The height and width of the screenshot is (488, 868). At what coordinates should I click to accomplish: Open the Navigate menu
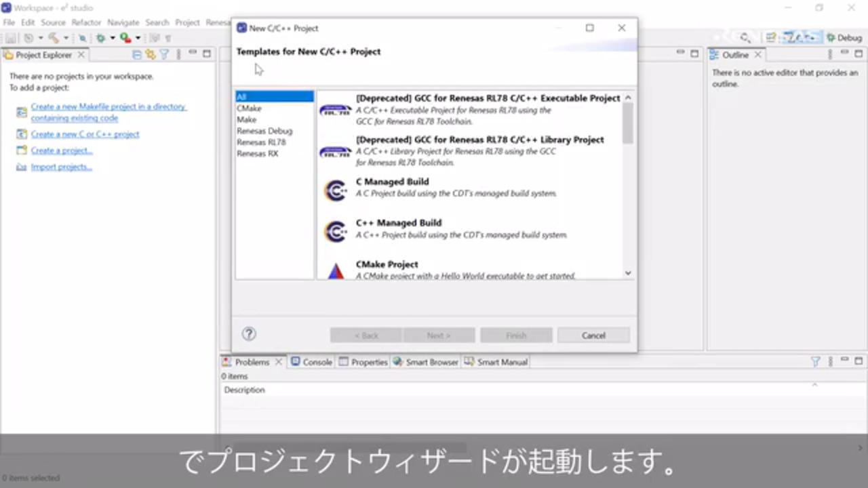pos(123,22)
